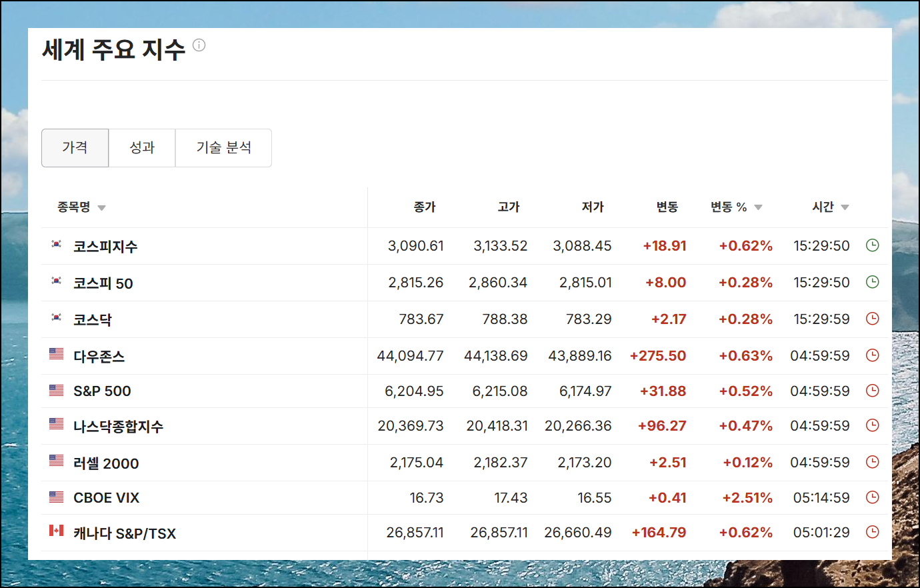The width and height of the screenshot is (920, 588).
Task: Click the 코스닥 time 15:29:59
Action: 821,319
